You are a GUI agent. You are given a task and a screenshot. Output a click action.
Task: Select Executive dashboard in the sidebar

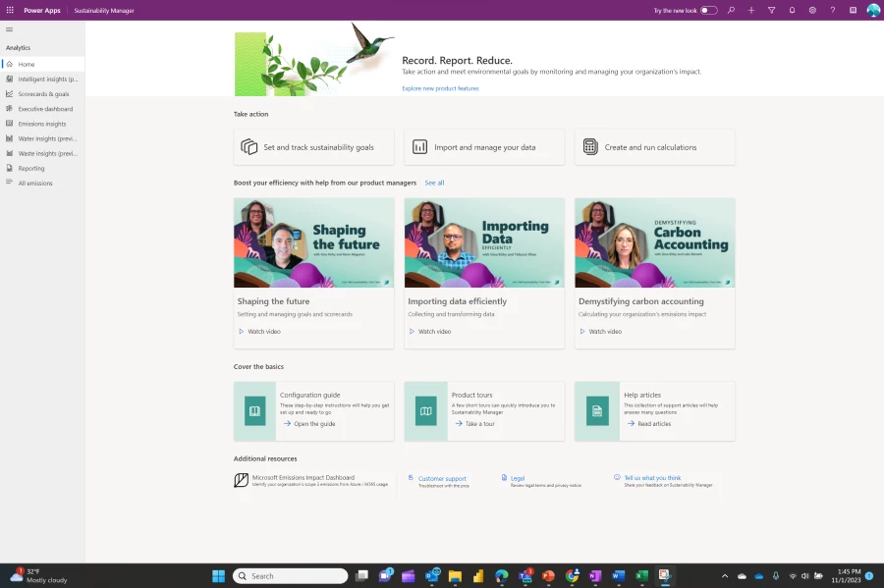[45, 109]
